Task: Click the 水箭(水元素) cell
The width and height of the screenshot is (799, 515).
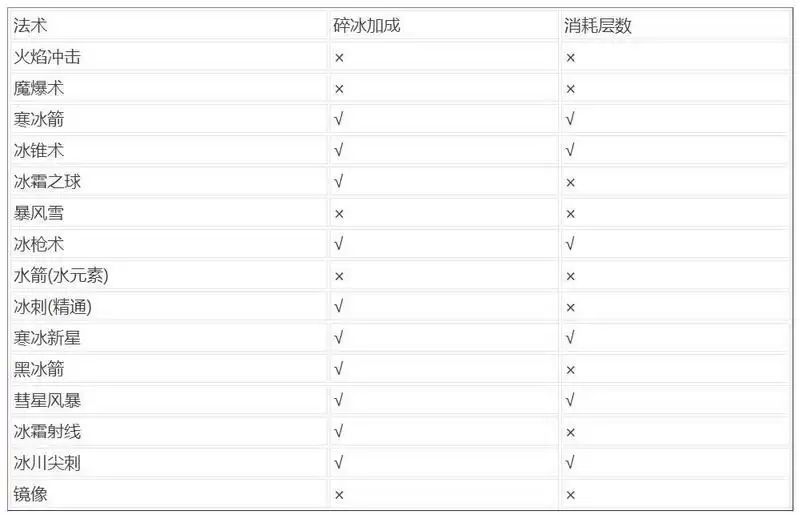Action: 59,276
